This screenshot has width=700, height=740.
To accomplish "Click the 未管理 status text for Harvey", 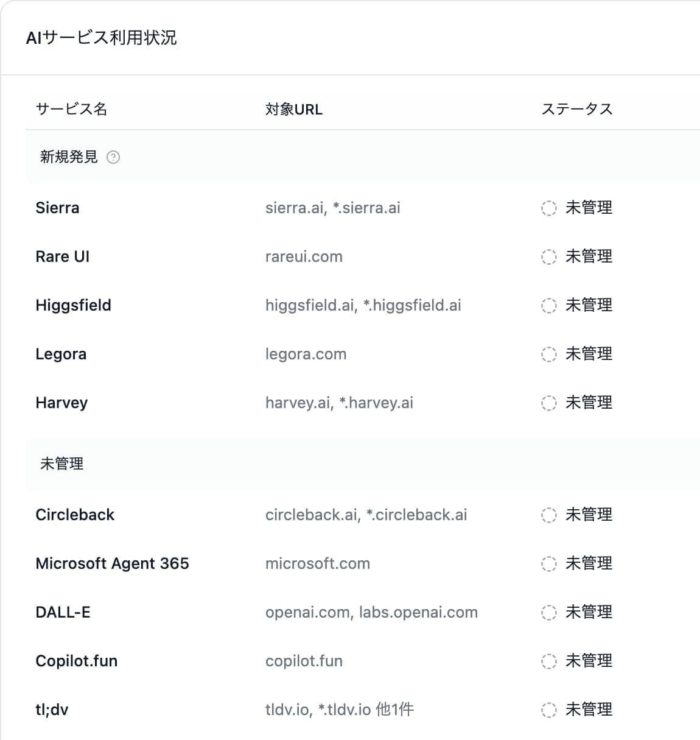I will pos(589,403).
